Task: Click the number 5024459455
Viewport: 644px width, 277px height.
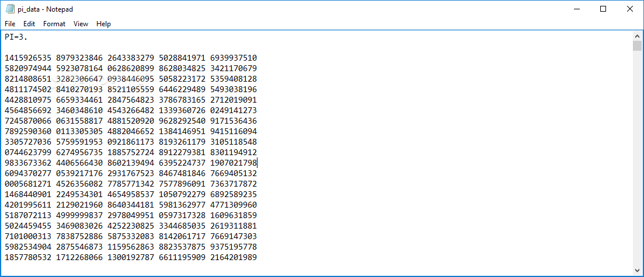Action: [29, 226]
